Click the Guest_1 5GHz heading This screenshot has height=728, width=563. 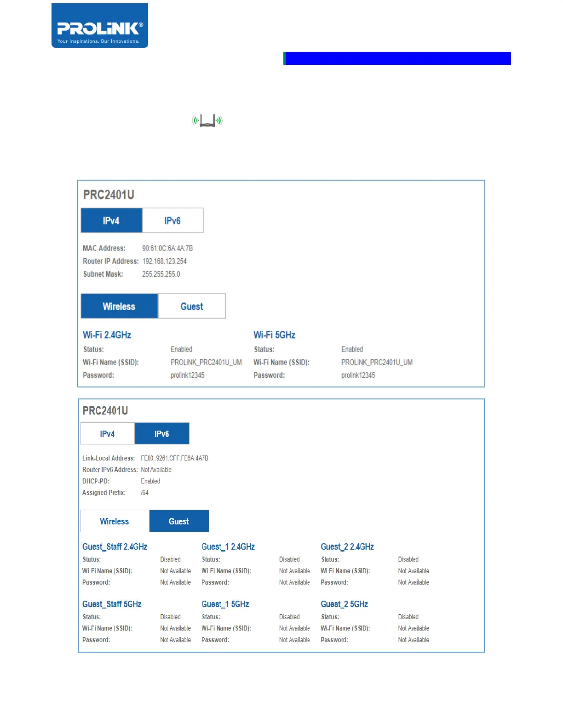(x=225, y=604)
